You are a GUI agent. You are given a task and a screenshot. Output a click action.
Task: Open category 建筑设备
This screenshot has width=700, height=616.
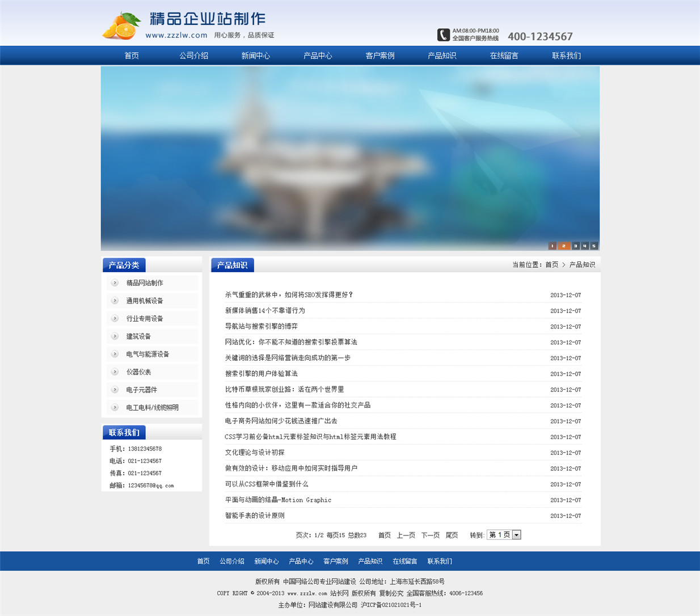(x=138, y=336)
